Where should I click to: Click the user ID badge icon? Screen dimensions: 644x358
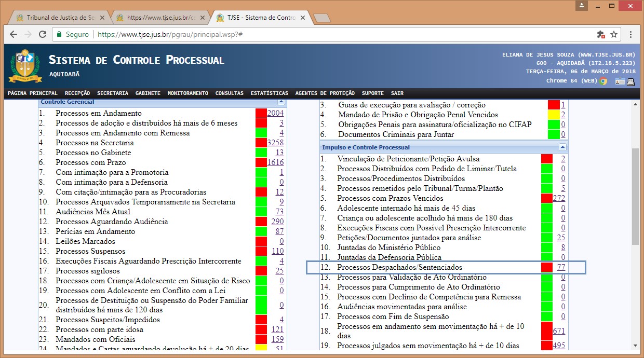(620, 81)
